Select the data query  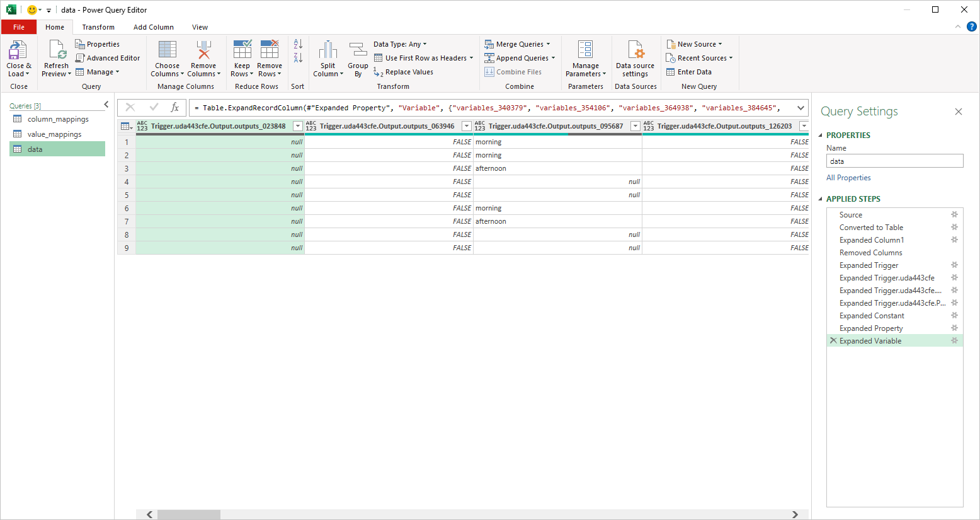point(57,149)
